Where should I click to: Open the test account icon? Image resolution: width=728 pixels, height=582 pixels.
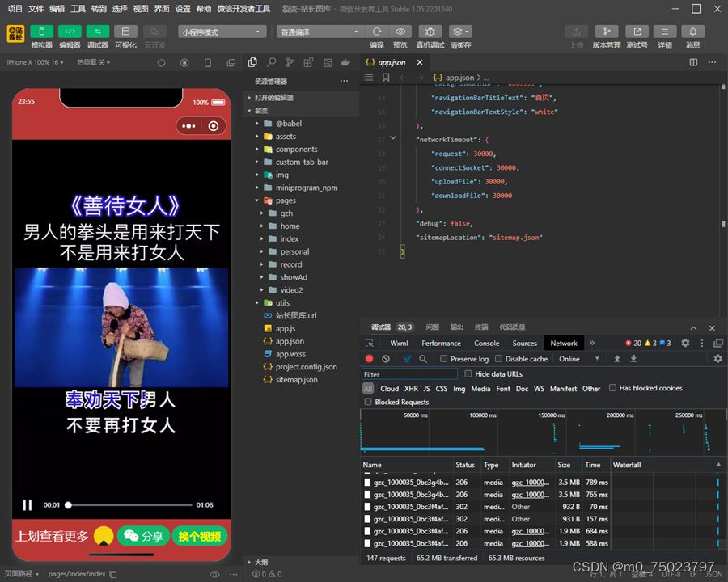tap(637, 32)
